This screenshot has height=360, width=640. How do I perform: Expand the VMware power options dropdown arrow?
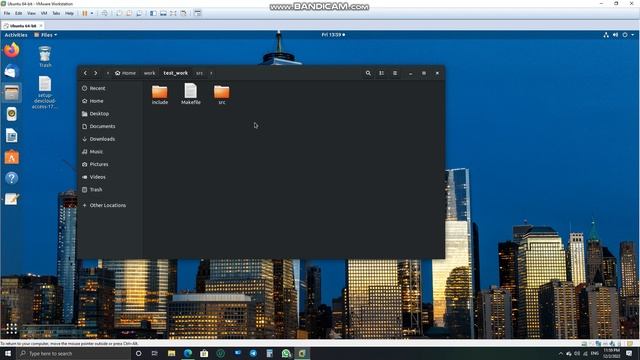tap(92, 13)
